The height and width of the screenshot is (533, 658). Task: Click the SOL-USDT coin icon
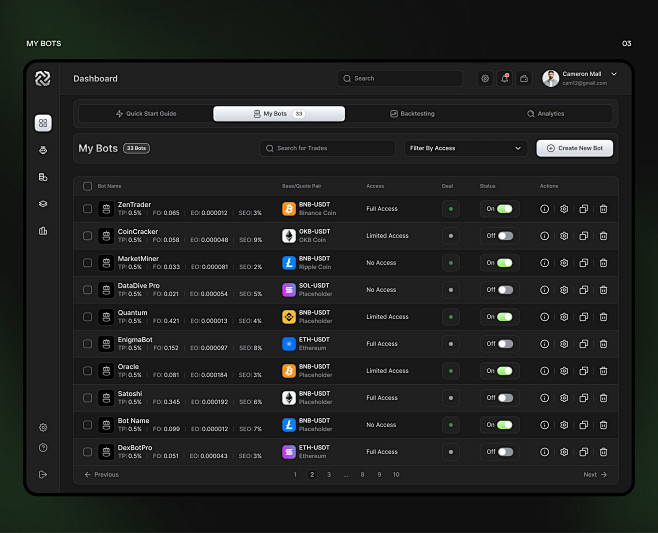(289, 290)
